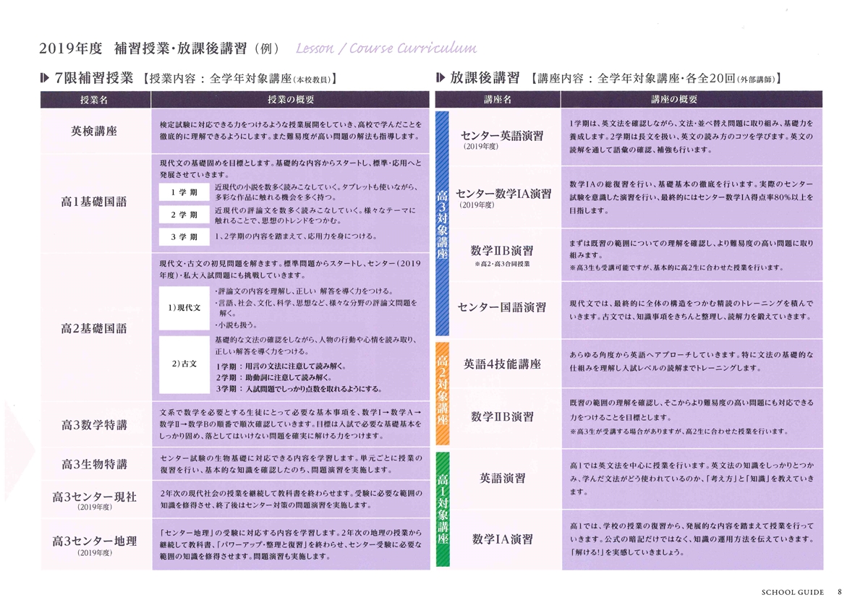
Task: Click the note "※高2・高3合同授業"
Action: [502, 266]
